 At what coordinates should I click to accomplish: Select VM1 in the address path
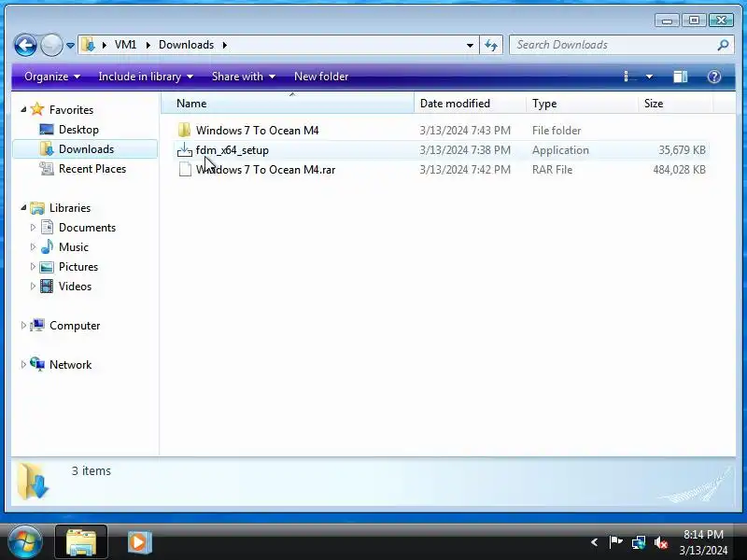click(125, 45)
